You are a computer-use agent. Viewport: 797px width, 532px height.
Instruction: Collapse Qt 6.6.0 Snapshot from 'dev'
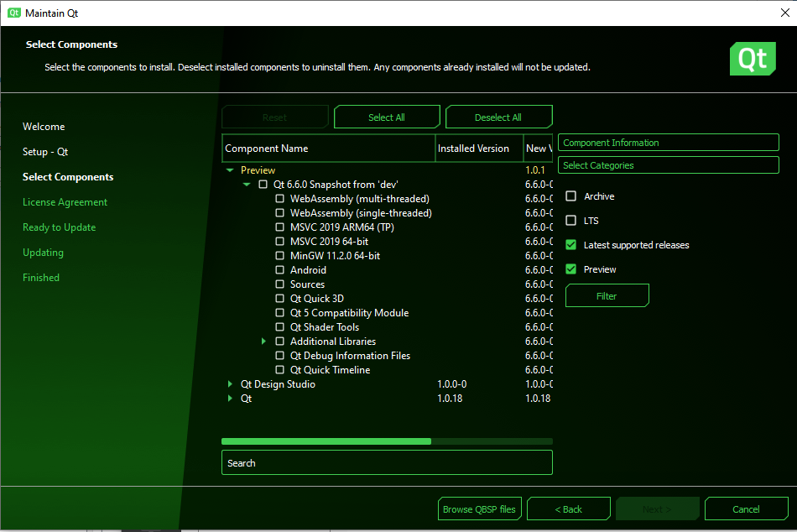(247, 185)
